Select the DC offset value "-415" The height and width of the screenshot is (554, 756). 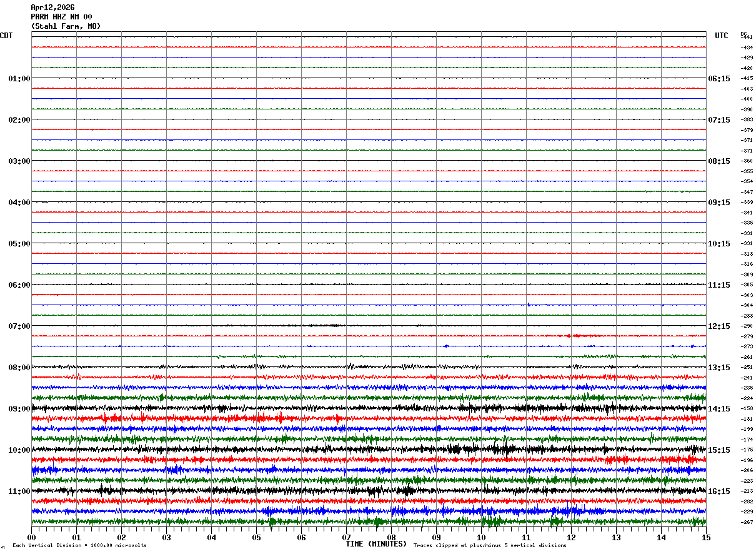(747, 79)
